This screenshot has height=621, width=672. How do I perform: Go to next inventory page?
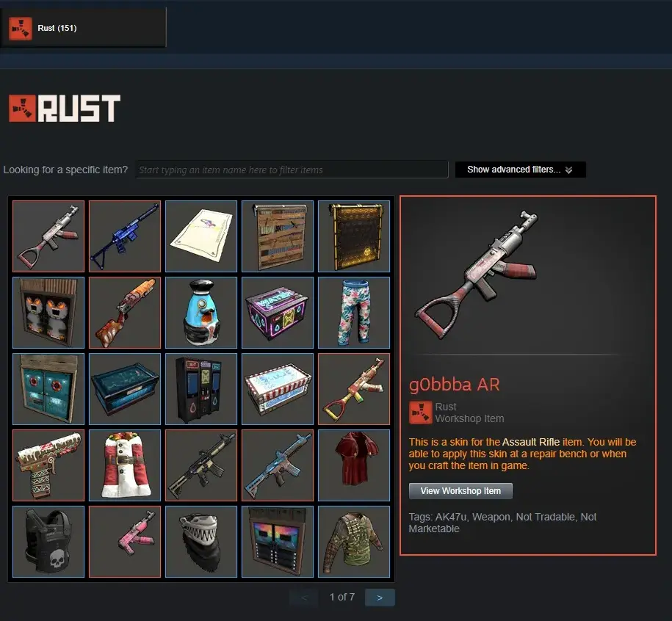point(380,598)
